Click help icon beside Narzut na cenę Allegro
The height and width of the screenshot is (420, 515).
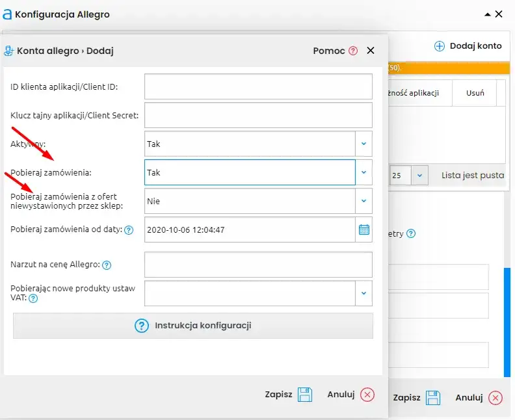point(107,265)
